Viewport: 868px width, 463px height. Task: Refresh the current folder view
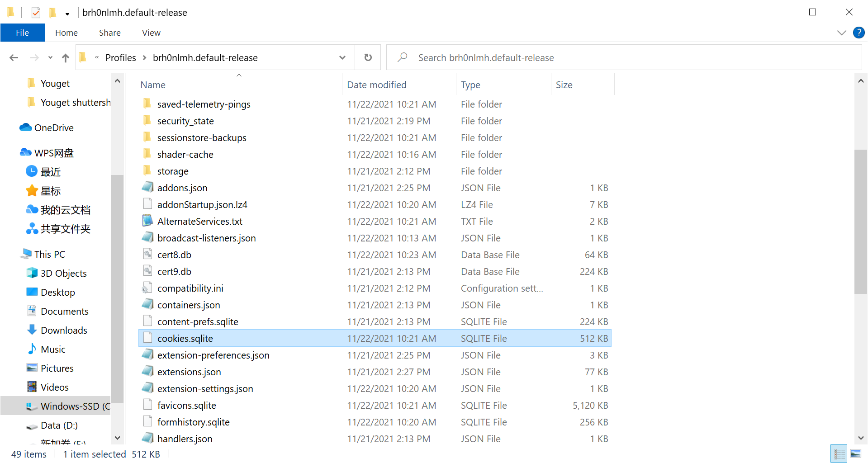pos(368,57)
